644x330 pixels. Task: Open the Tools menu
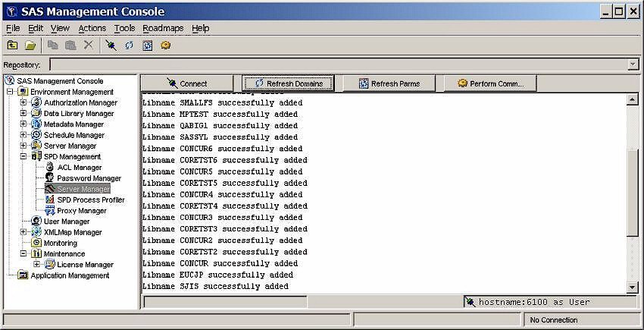[124, 28]
